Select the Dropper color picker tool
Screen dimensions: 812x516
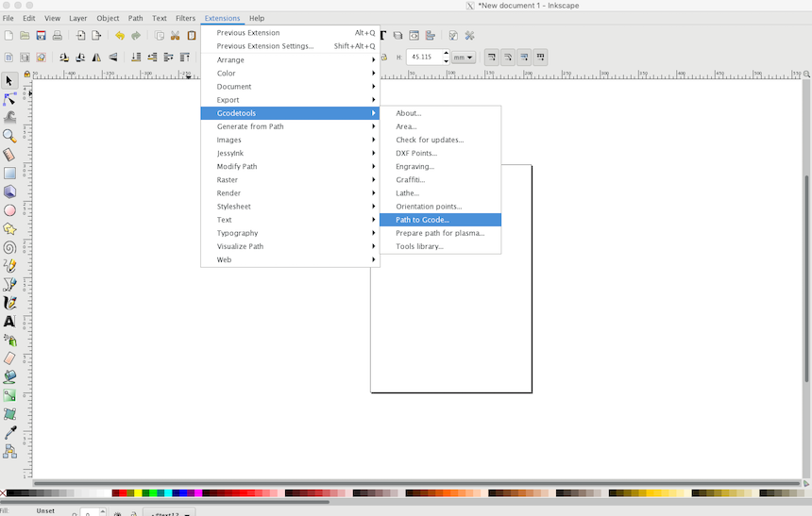coord(9,433)
